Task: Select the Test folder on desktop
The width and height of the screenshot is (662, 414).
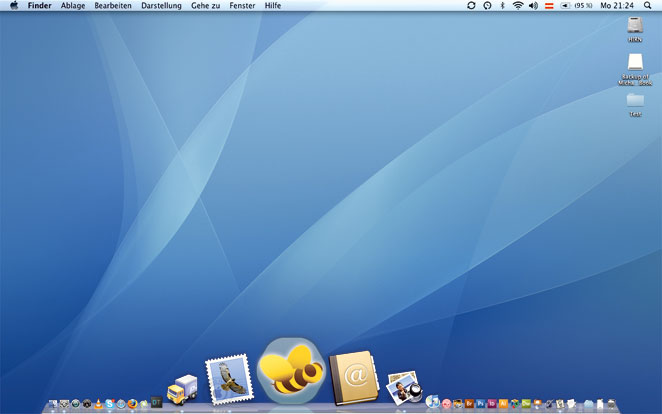Action: coord(635,102)
